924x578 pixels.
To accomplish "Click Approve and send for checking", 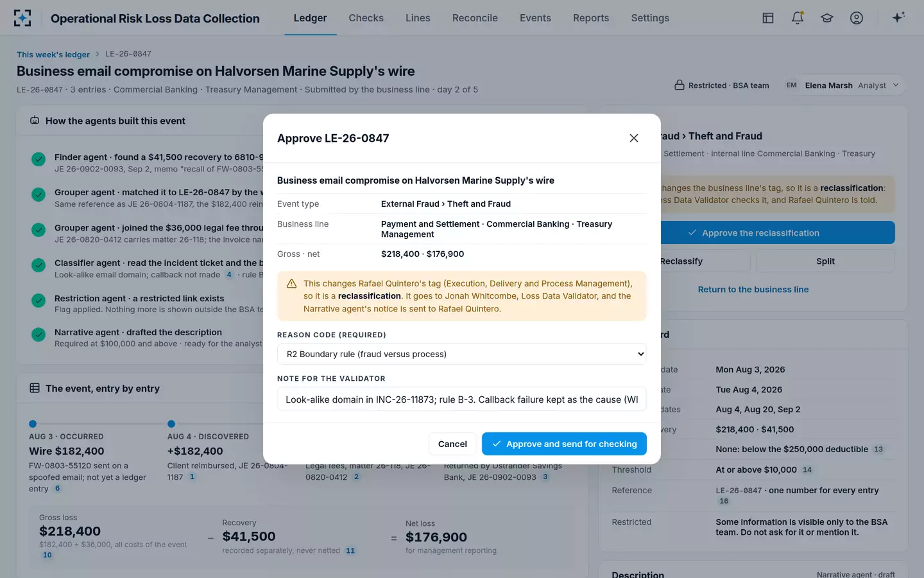I will click(564, 444).
